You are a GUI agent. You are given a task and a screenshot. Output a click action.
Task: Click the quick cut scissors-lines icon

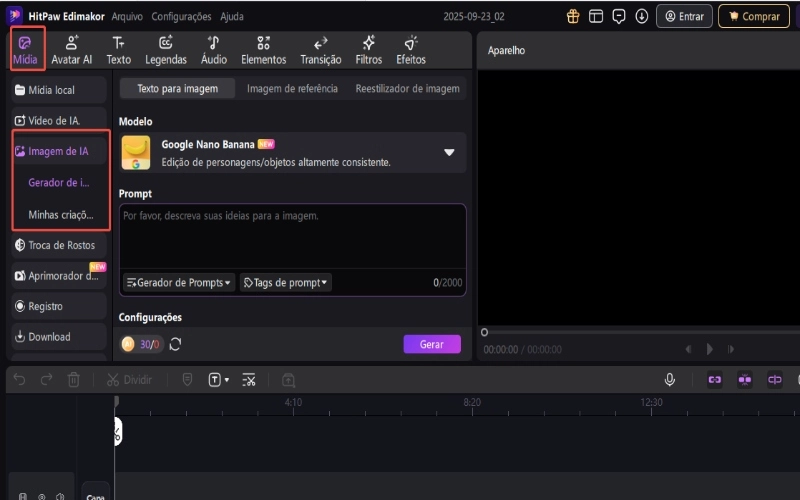(248, 380)
